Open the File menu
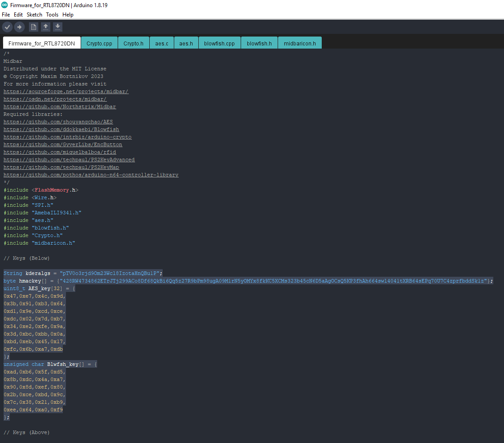Viewport: 504px width, 443px height. (6, 14)
